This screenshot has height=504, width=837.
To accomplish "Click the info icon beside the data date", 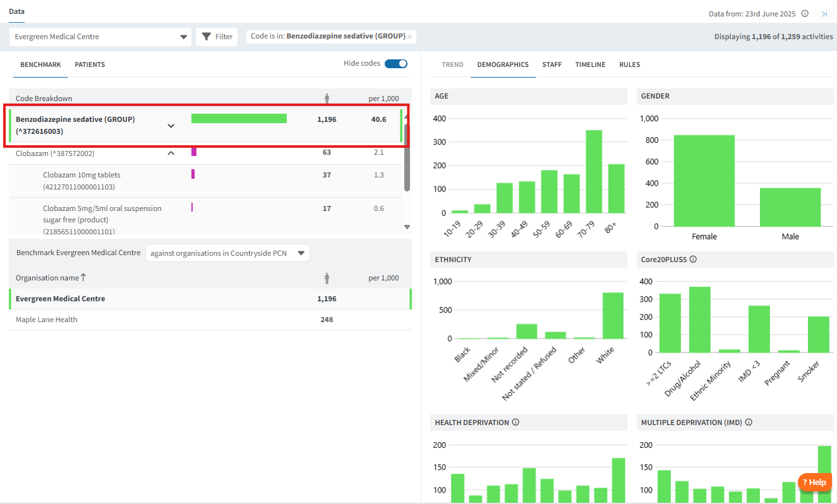I will [805, 13].
